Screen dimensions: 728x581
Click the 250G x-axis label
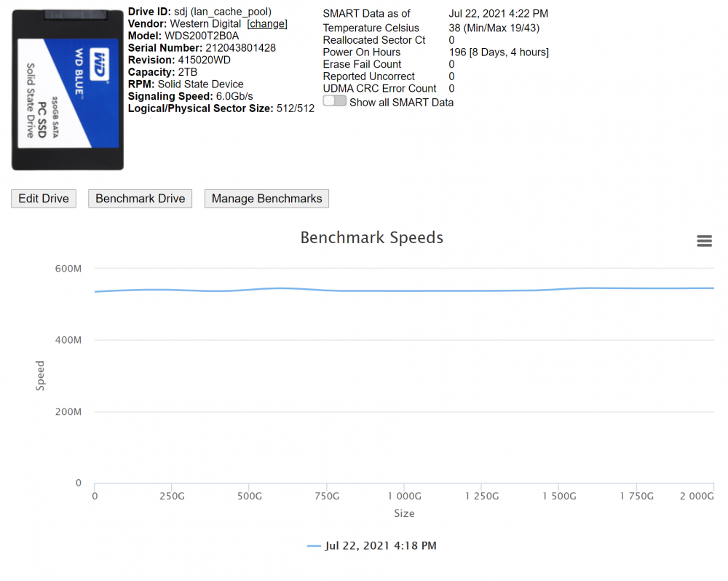(x=172, y=496)
